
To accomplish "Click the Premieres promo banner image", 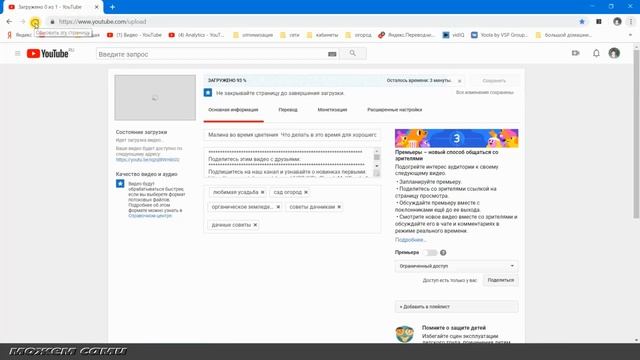I will point(456,138).
